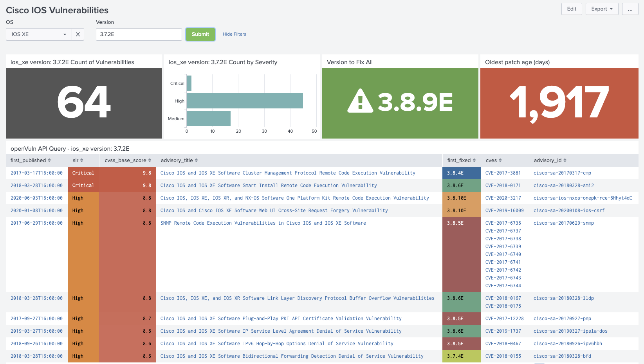This screenshot has height=364, width=644.
Task: Sort table by first_fixed column
Action: pos(461,160)
